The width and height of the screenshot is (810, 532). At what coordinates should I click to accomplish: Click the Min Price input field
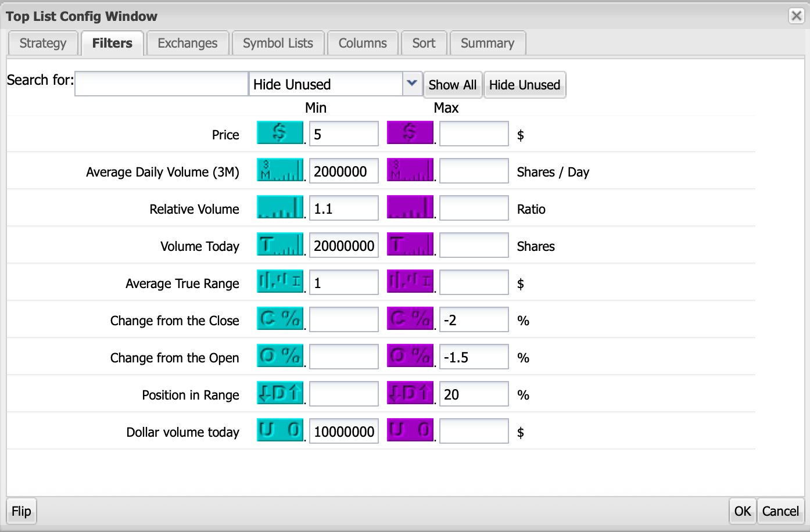click(343, 134)
